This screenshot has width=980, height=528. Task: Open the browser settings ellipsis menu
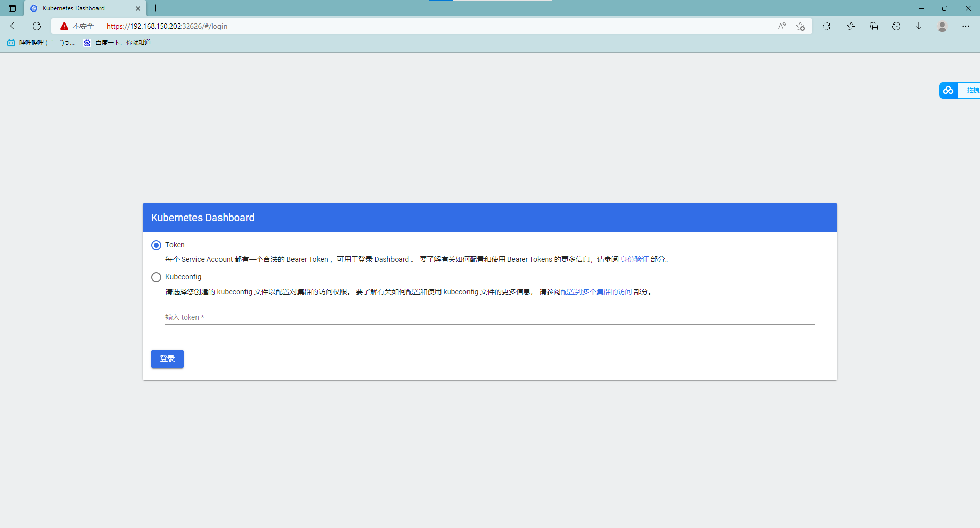click(966, 26)
